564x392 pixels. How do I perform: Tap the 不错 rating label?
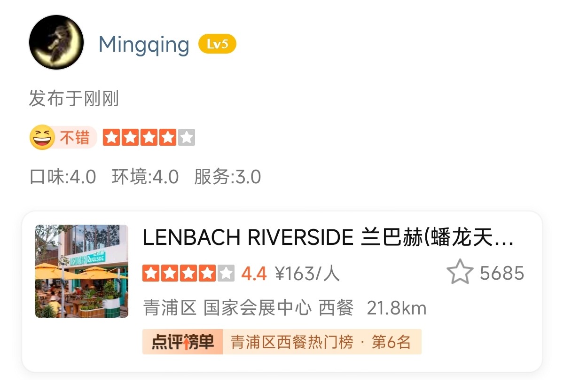[x=74, y=138]
